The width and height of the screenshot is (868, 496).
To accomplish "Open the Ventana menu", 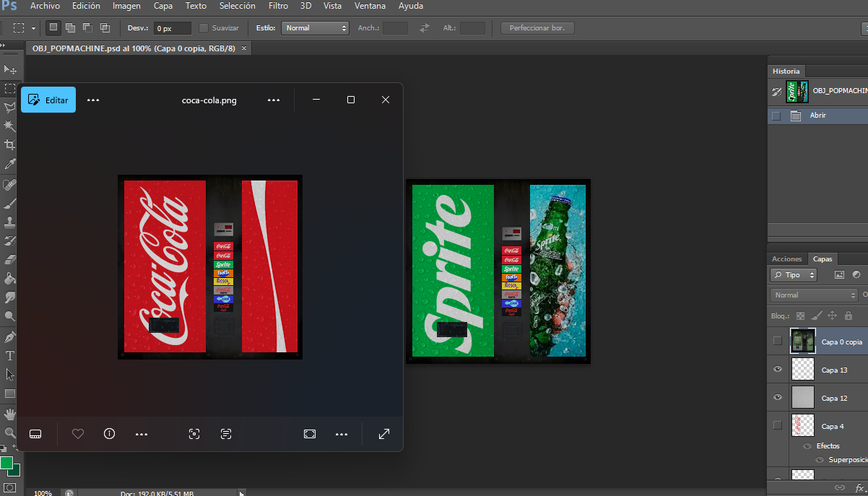I will pos(370,6).
